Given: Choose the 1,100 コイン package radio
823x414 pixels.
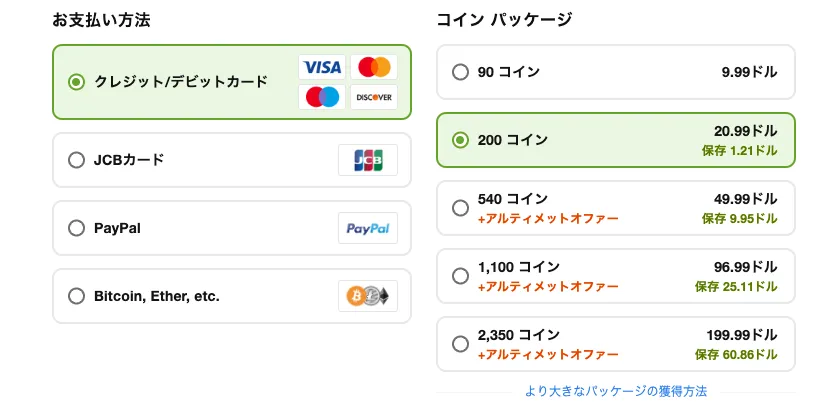Looking at the screenshot, I should coord(460,276).
